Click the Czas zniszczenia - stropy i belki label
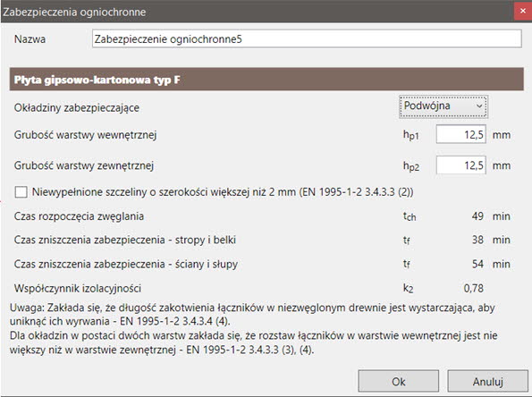The image size is (532, 397). 125,240
